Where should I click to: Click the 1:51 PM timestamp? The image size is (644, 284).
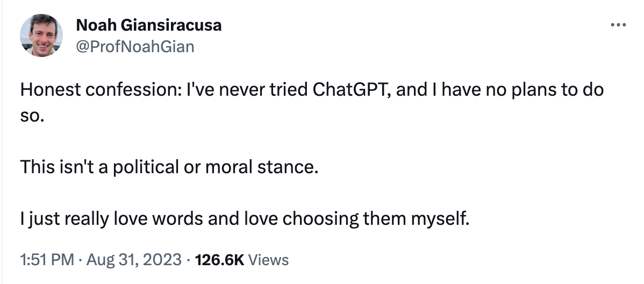(x=47, y=260)
